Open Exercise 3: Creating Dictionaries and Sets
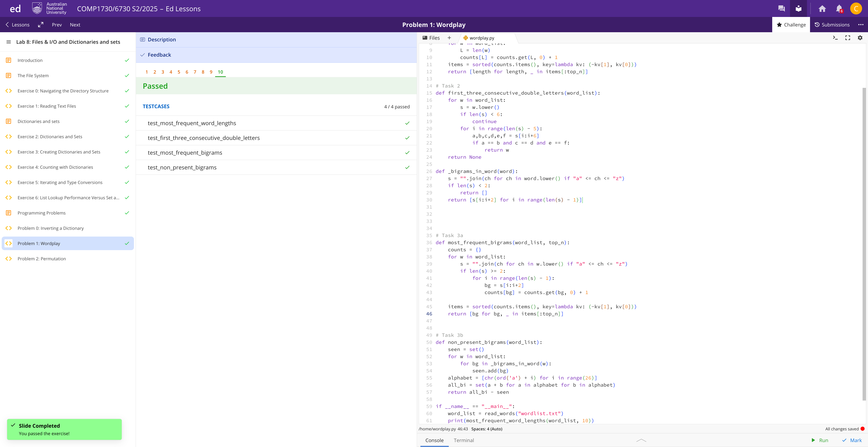The image size is (868, 447). tap(68, 152)
